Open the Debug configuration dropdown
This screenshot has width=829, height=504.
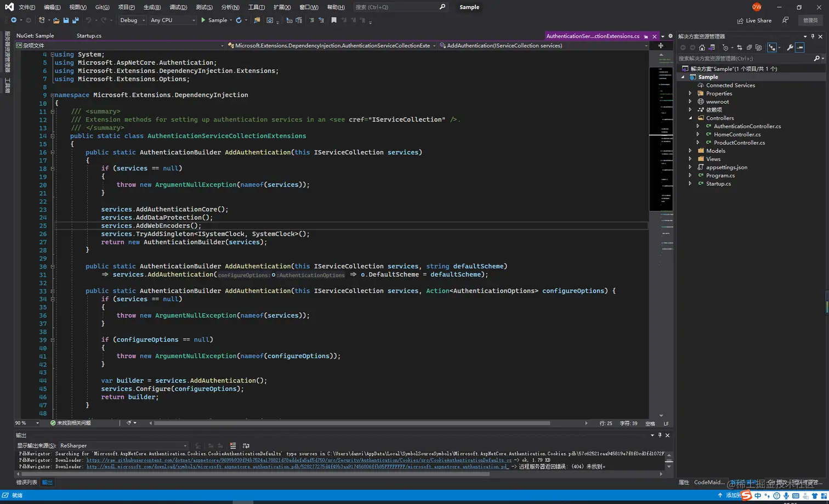click(x=132, y=20)
